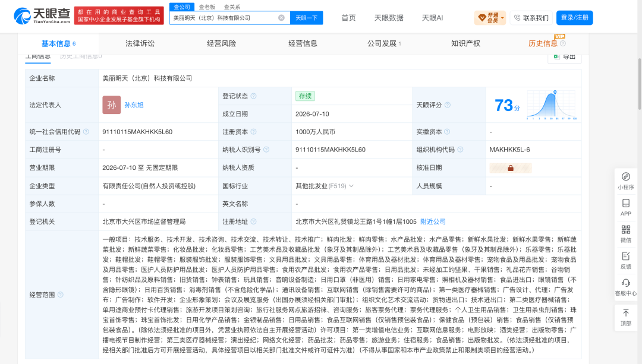642x364 pixels.
Task: Select the 查关系 search tab
Action: pos(232,7)
